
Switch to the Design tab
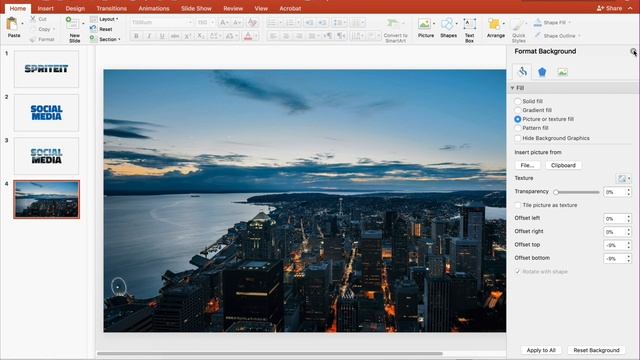[x=75, y=8]
